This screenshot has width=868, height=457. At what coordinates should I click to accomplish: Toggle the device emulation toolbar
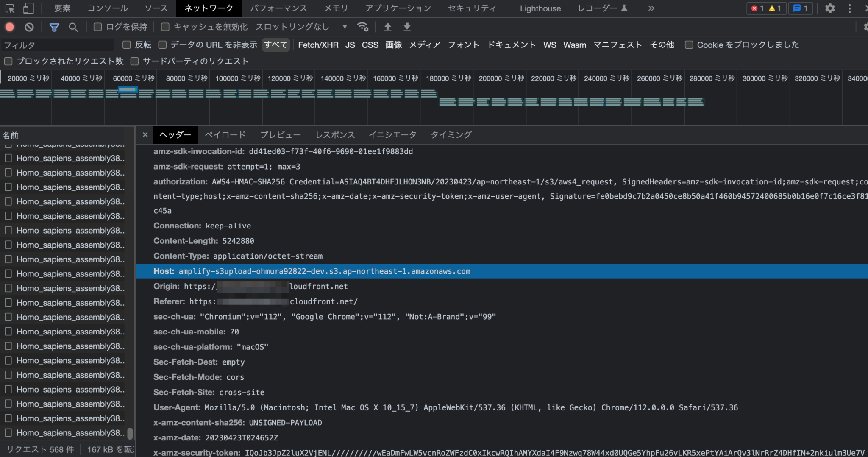(28, 8)
